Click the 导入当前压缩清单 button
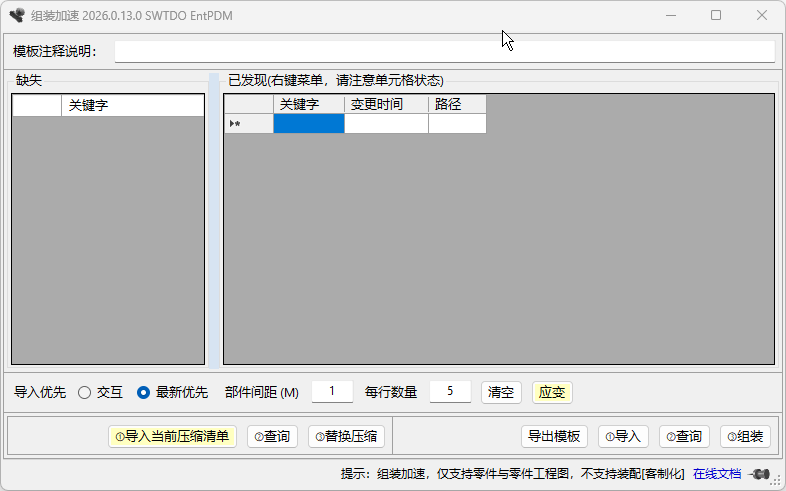 click(x=172, y=436)
